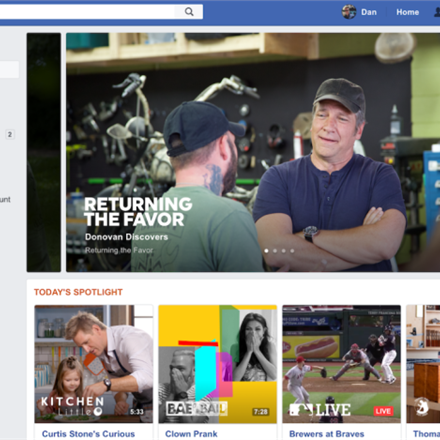Open the Clown Prank video link
Screen dimensions: 440x440
point(191,434)
